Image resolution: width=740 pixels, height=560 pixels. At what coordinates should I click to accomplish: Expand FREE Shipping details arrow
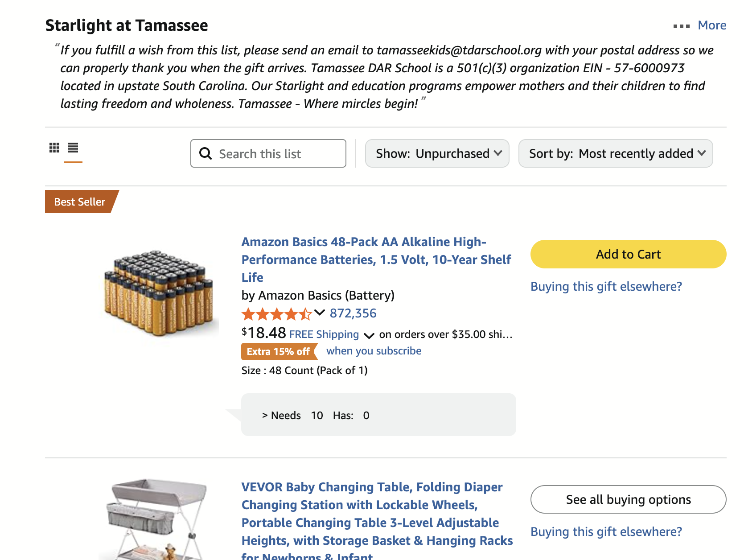(x=369, y=335)
